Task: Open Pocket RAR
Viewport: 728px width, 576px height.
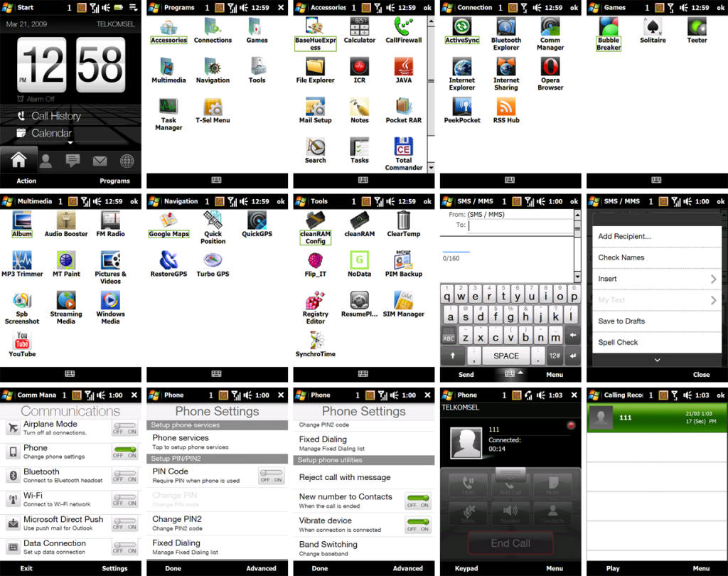Action: (x=404, y=110)
